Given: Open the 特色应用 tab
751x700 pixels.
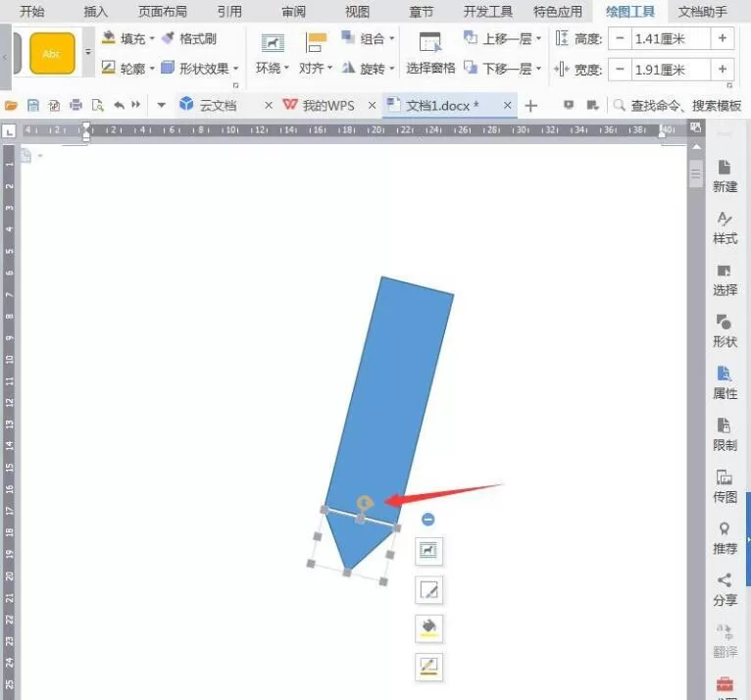Looking at the screenshot, I should 558,11.
